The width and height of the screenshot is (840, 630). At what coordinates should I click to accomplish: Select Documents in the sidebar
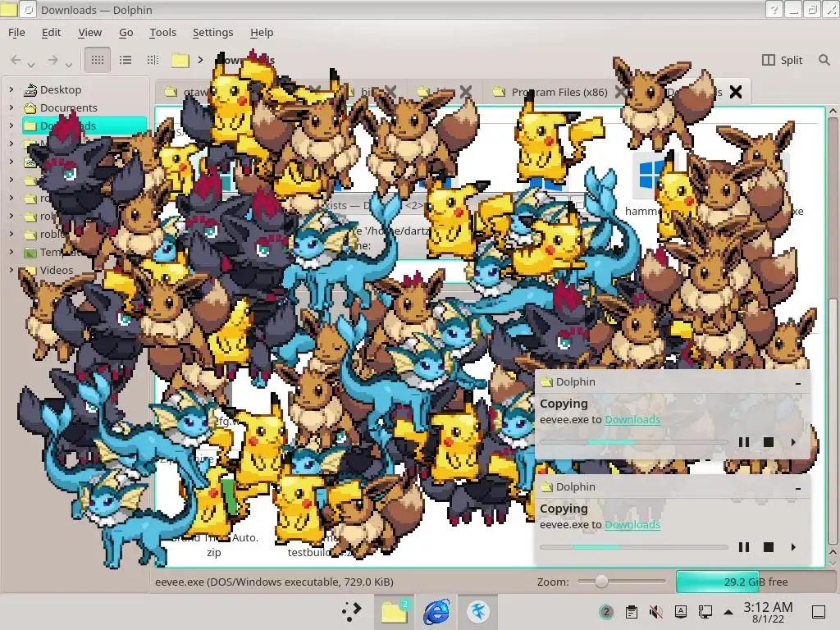point(69,107)
